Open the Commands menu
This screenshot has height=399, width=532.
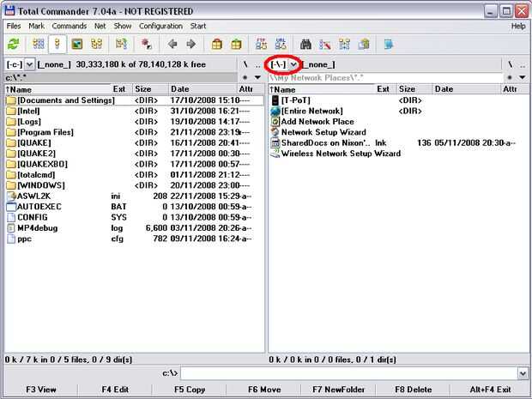click(x=70, y=26)
